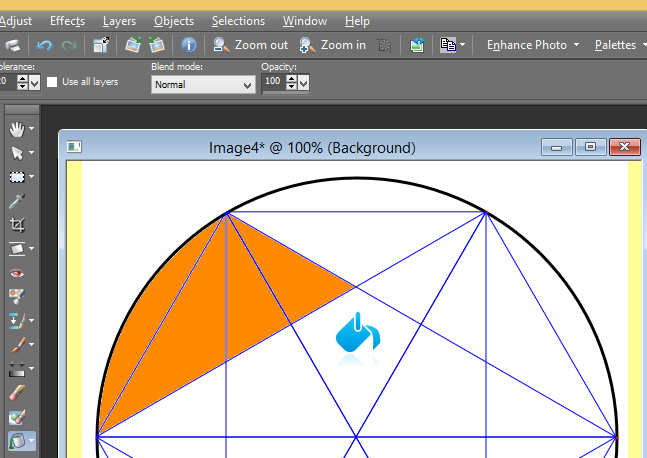Open the Adjust menu
647x458 pixels.
click(15, 21)
